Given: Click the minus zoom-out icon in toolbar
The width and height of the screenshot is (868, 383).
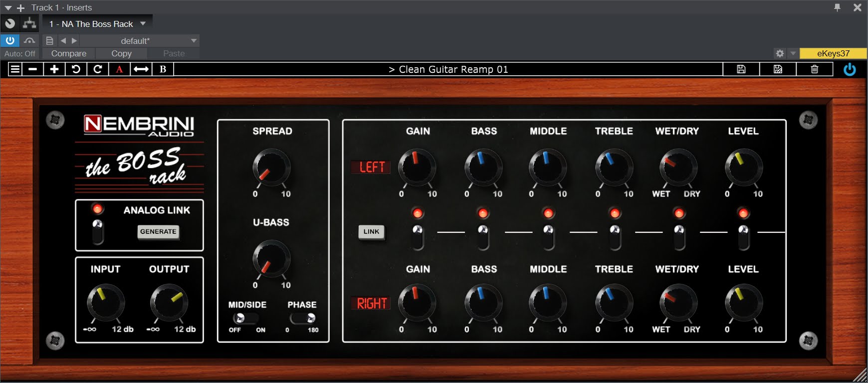Looking at the screenshot, I should 33,69.
